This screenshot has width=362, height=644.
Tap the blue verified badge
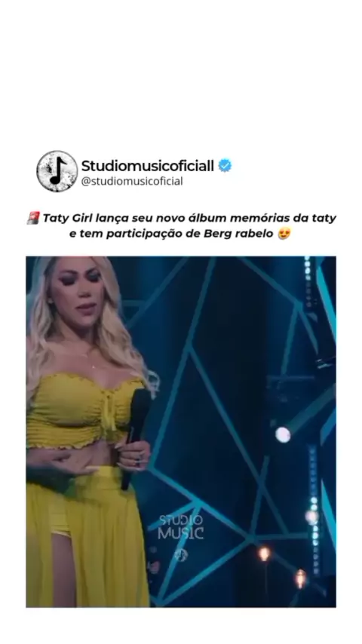[225, 165]
